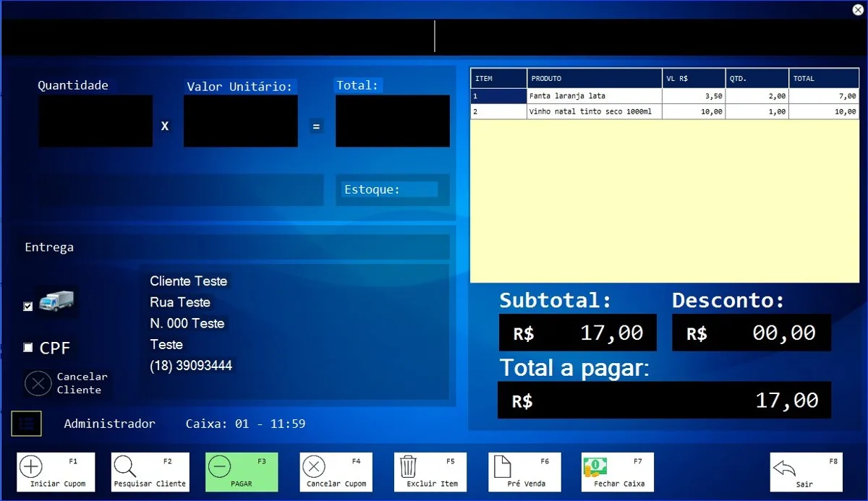Toggle the Entrega delivery checkbox
This screenshot has height=501, width=868.
pyautogui.click(x=28, y=307)
